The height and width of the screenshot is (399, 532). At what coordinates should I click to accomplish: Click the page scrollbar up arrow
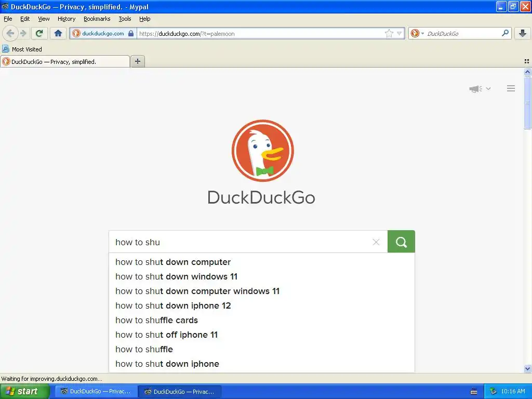click(x=527, y=72)
